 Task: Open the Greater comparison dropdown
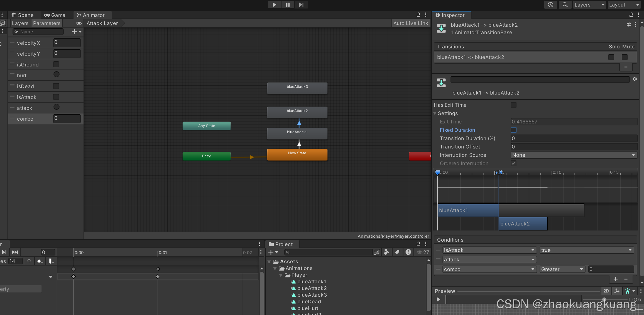coord(562,269)
